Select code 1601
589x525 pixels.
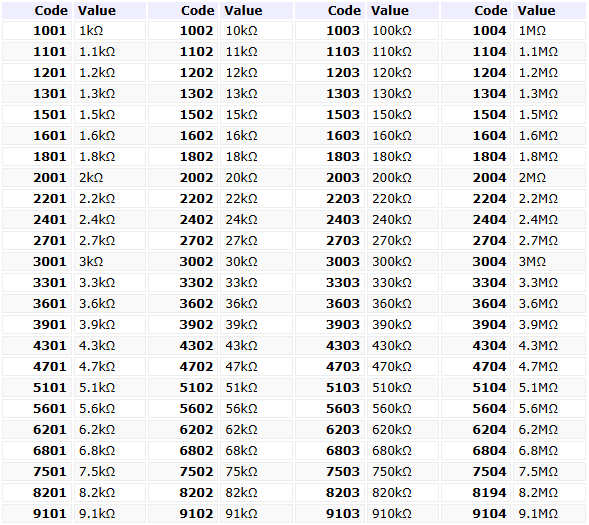click(x=36, y=136)
